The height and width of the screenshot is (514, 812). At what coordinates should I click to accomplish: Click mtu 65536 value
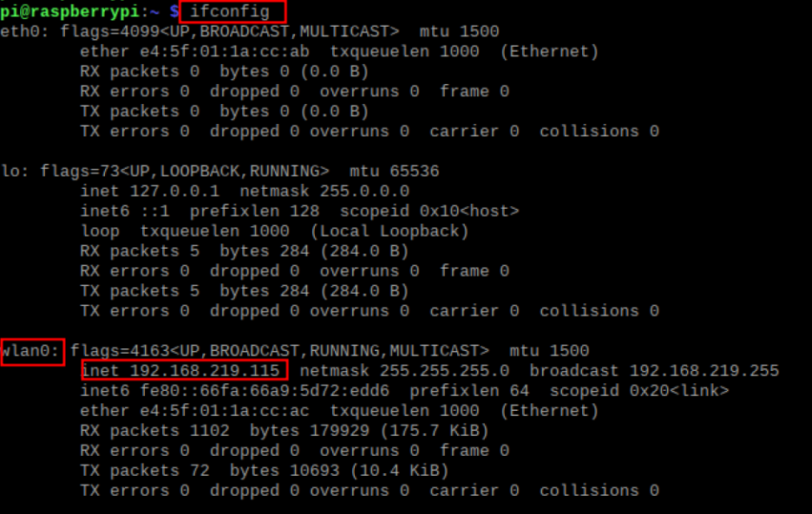coord(415,172)
